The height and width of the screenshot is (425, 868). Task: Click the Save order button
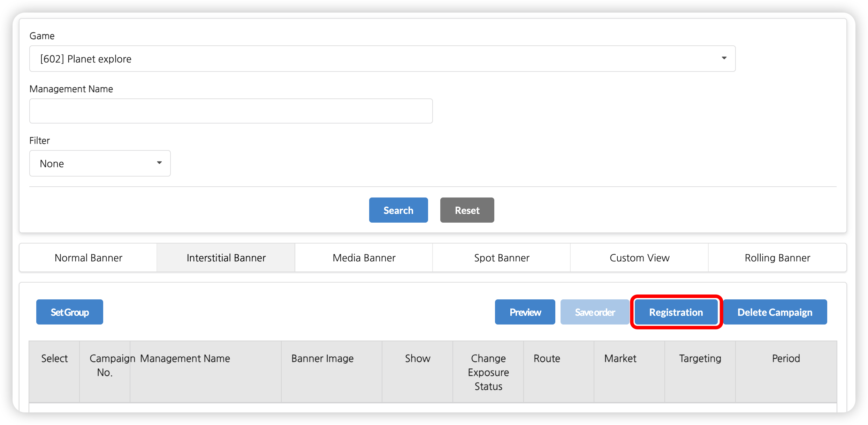[x=595, y=312]
